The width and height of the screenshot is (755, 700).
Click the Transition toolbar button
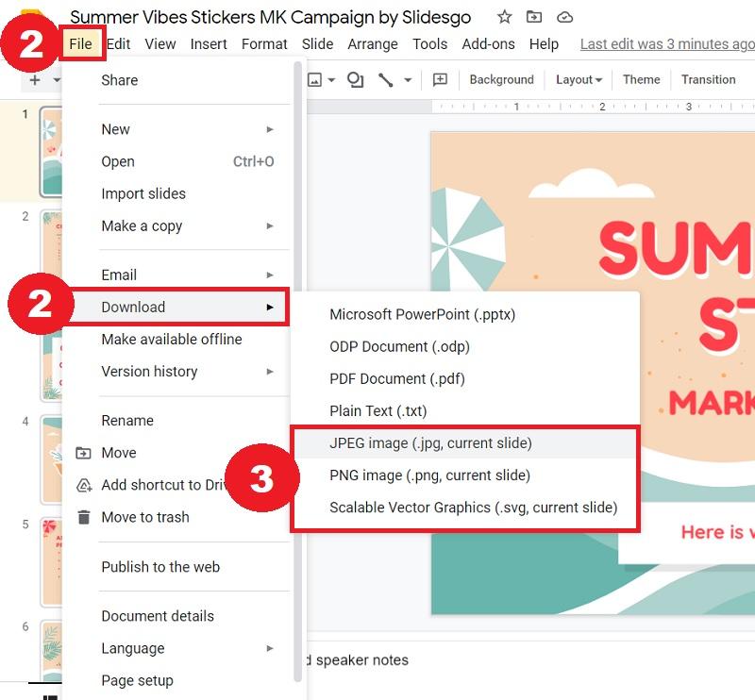coord(709,79)
